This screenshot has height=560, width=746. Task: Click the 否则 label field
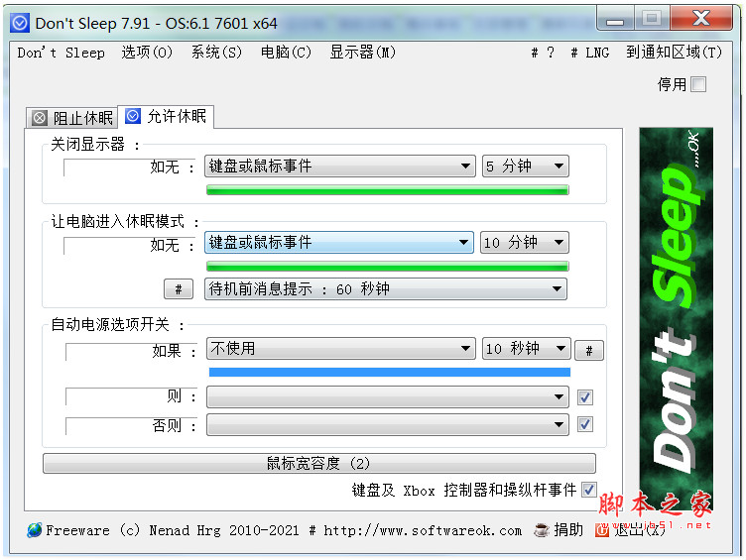[x=131, y=425]
